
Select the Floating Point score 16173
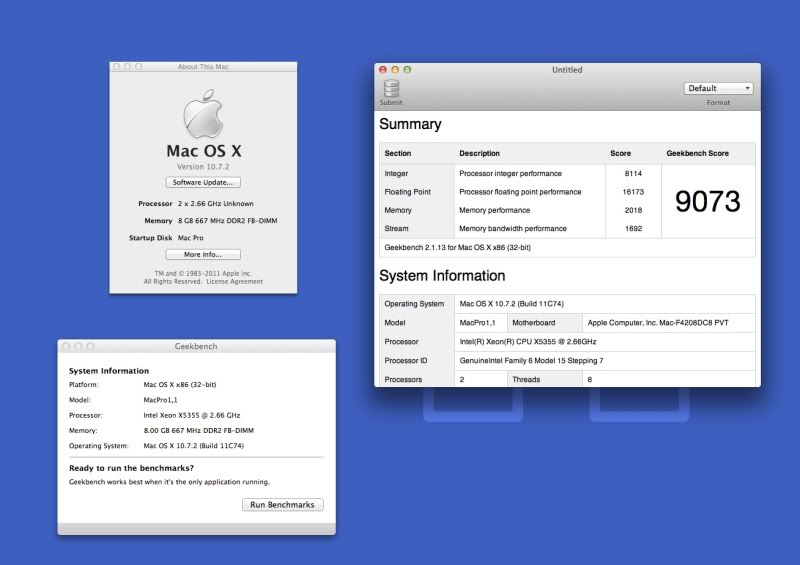633,192
